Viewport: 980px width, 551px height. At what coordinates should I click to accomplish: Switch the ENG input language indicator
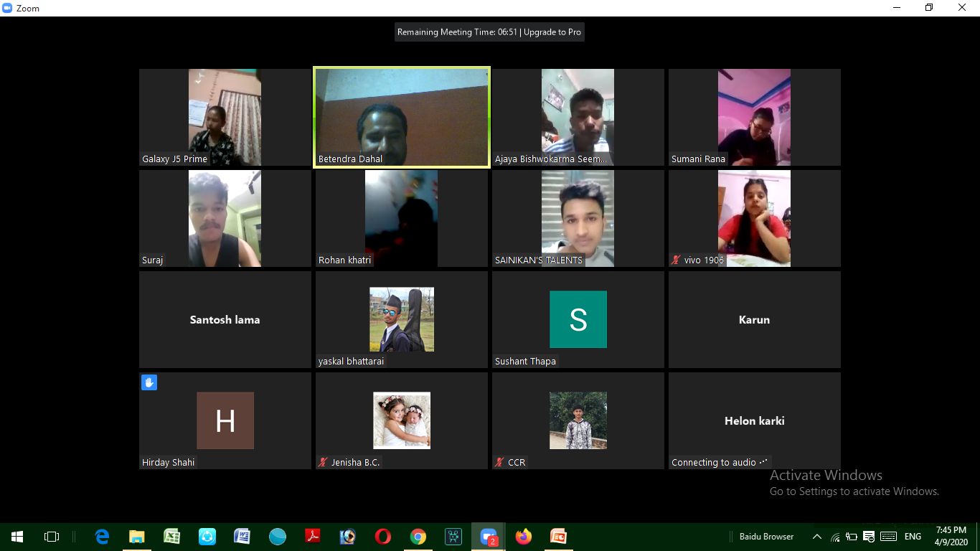click(913, 537)
